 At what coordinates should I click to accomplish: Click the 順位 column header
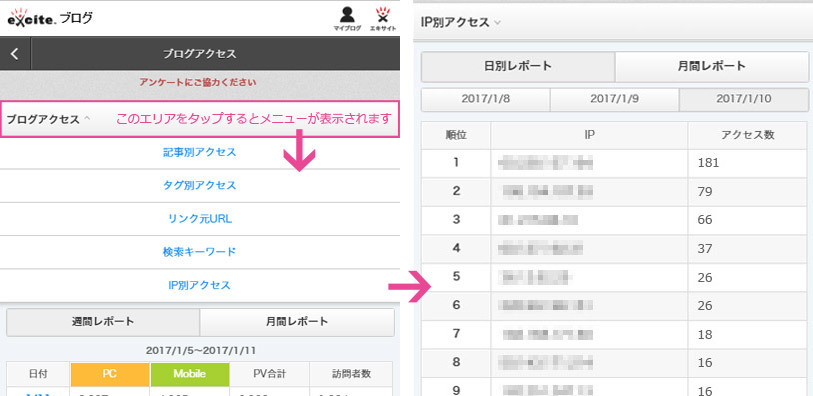coord(456,135)
